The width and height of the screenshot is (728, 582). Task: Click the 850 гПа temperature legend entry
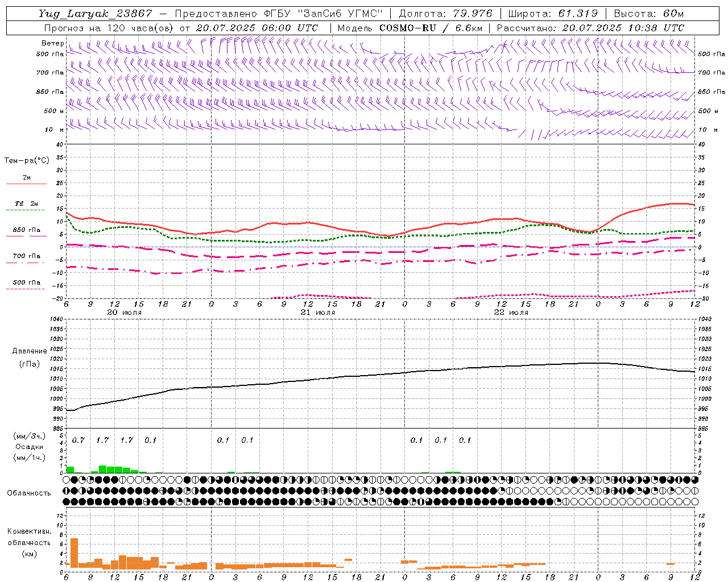click(27, 230)
